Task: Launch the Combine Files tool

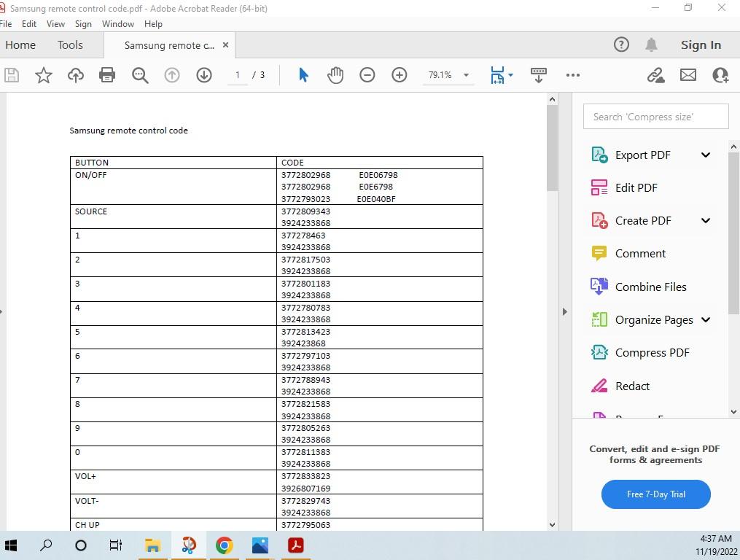Action: point(639,287)
